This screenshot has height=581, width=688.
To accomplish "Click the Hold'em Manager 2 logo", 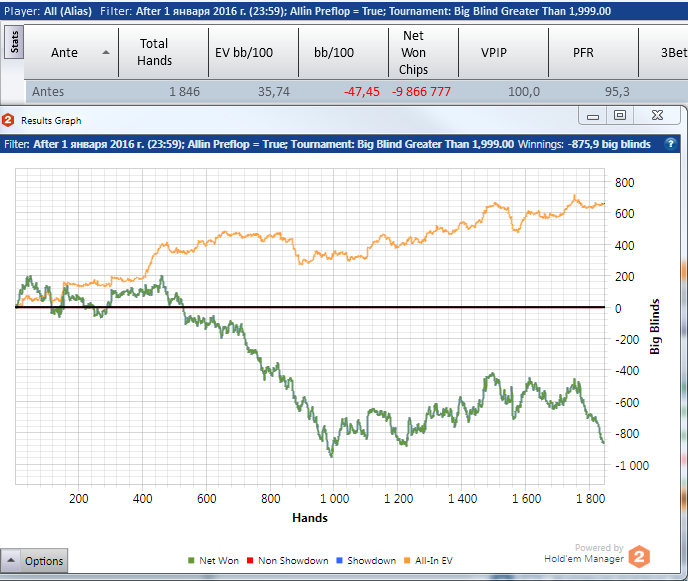I will [x=639, y=556].
